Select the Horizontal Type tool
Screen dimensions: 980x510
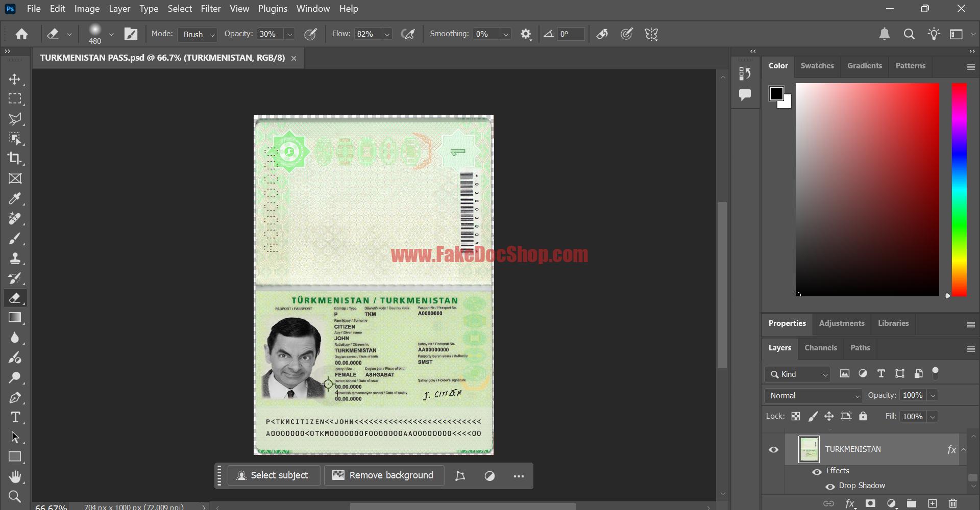[x=15, y=417]
